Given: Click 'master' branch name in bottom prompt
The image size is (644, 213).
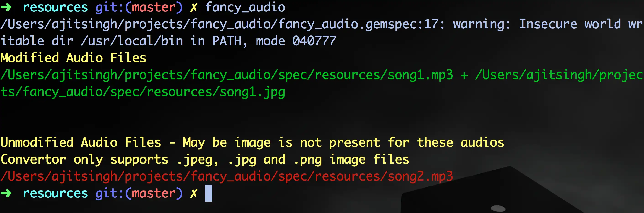Looking at the screenshot, I should [x=154, y=193].
